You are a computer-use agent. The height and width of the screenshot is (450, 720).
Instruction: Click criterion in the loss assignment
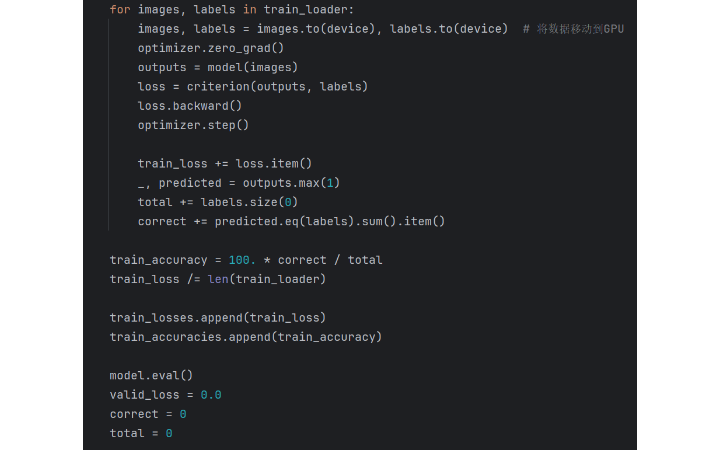click(x=221, y=87)
